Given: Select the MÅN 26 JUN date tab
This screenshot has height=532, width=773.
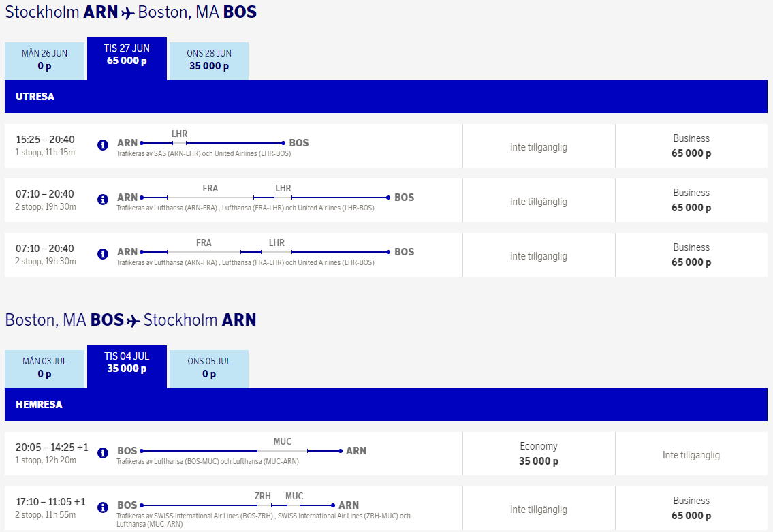Looking at the screenshot, I should (x=45, y=60).
